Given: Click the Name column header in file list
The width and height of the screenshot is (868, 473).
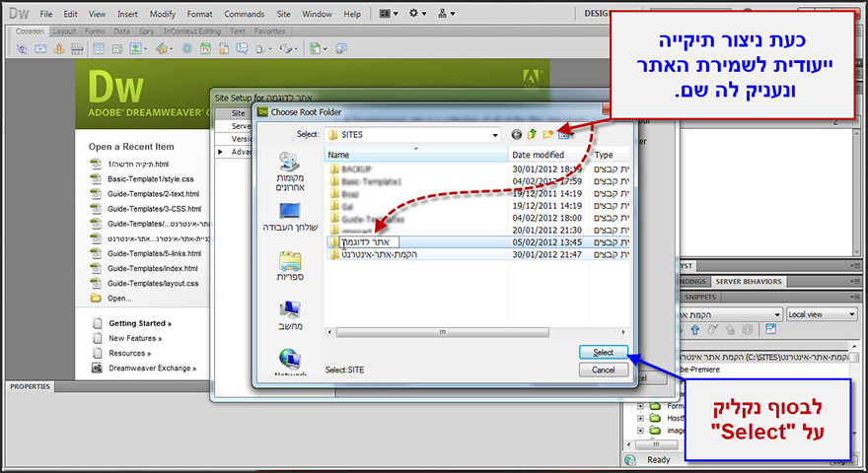Looking at the screenshot, I should [416, 155].
